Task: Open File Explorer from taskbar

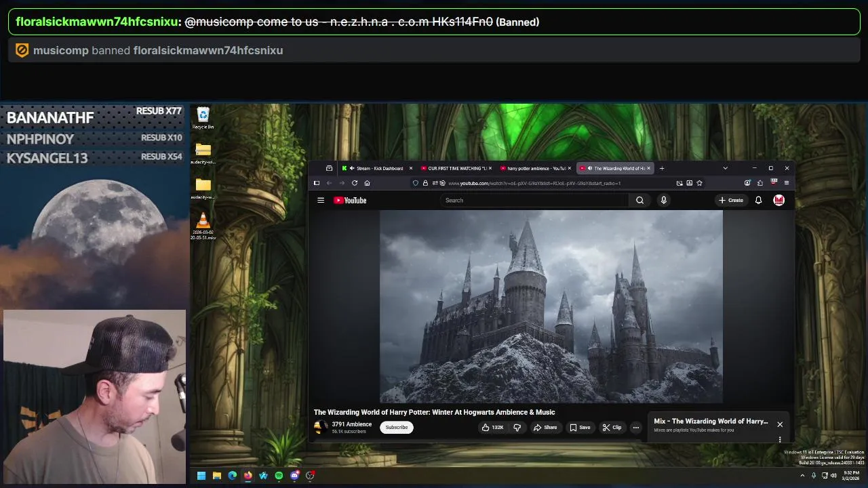Action: point(216,476)
